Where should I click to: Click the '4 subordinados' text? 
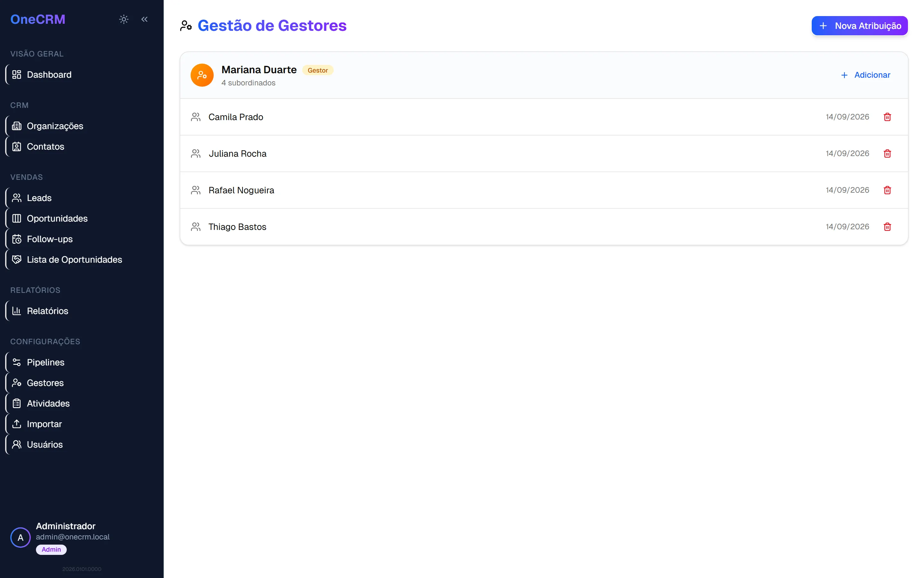[x=248, y=83]
